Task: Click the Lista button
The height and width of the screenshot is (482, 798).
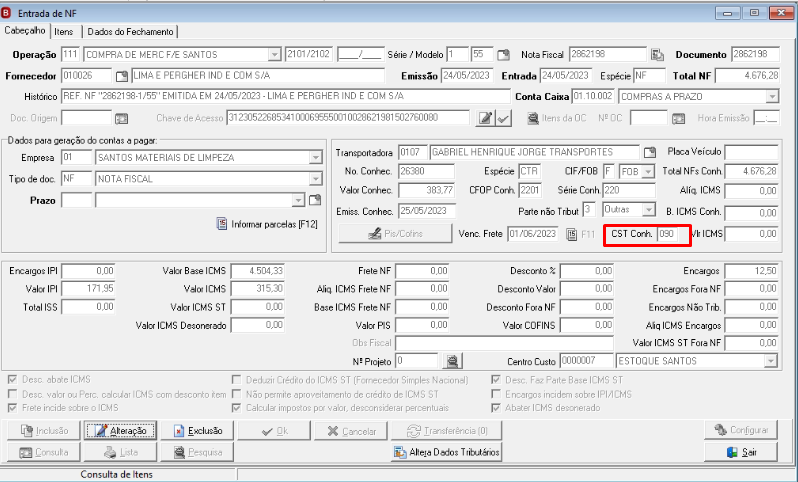Action: pyautogui.click(x=120, y=452)
